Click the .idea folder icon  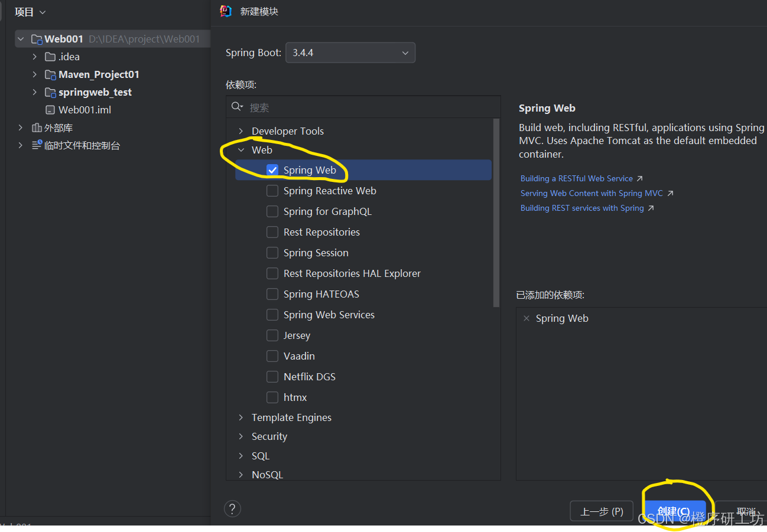(x=50, y=57)
